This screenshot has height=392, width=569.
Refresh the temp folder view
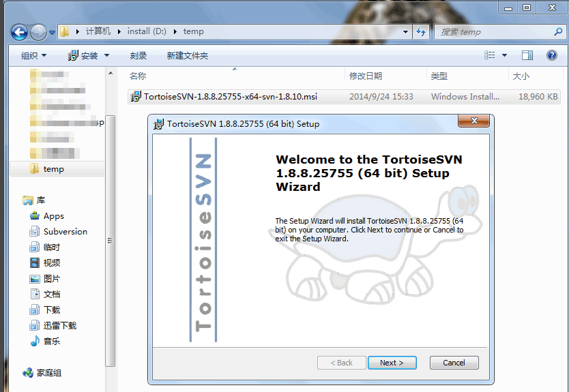click(421, 32)
